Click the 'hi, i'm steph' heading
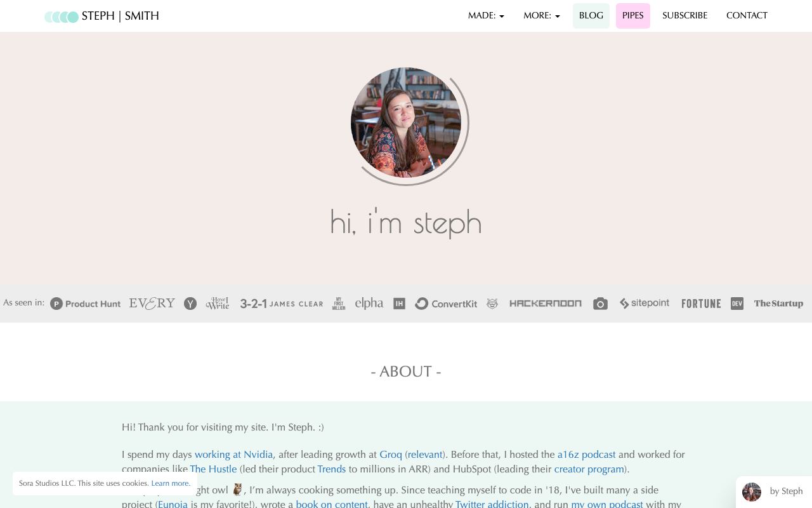 click(406, 223)
